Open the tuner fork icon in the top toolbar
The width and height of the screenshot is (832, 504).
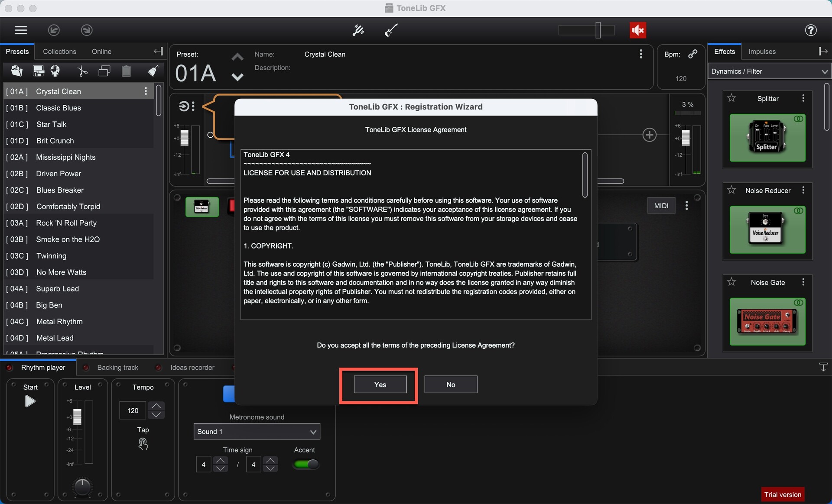[358, 30]
